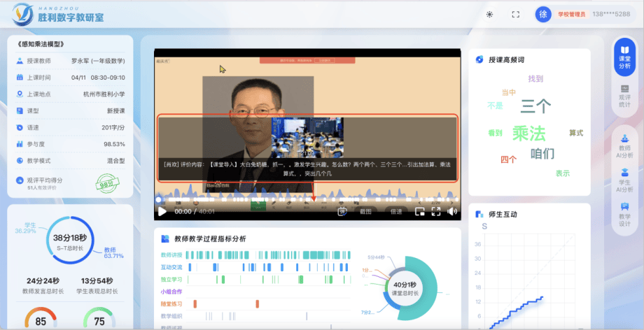Select the 乘法 word in word cloud

pyautogui.click(x=528, y=132)
